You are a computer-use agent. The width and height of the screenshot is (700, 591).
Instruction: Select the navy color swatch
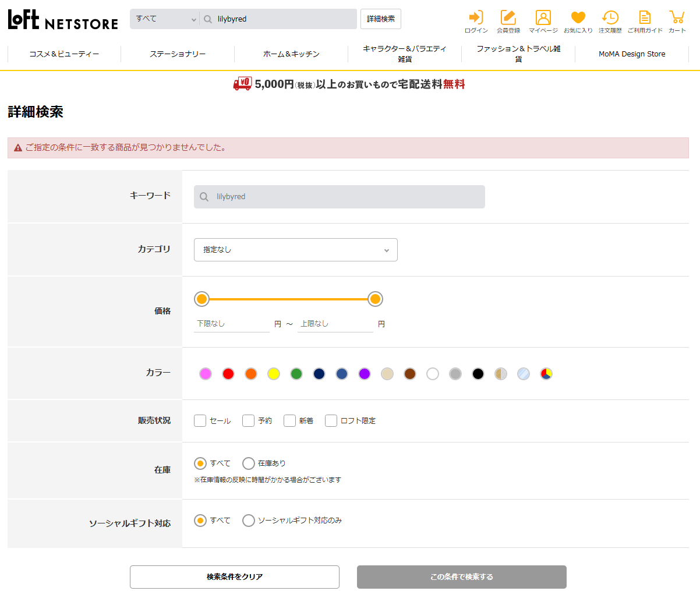click(x=319, y=374)
